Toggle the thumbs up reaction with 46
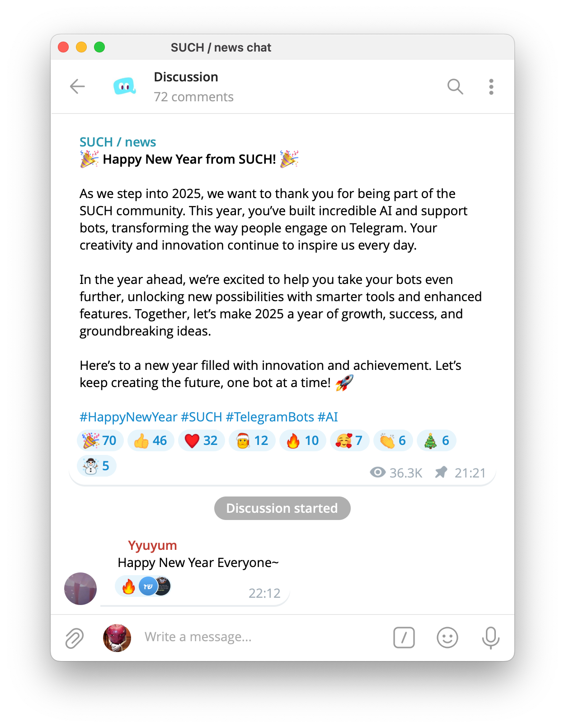The image size is (565, 728). (x=151, y=440)
